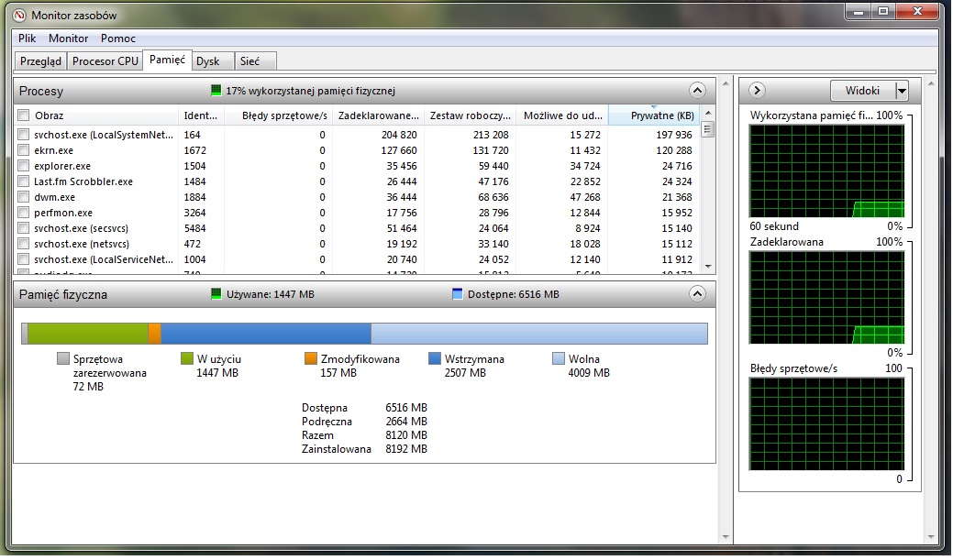This screenshot has height=560, width=953.
Task: Click the light blue free memory segment
Action: 539,334
